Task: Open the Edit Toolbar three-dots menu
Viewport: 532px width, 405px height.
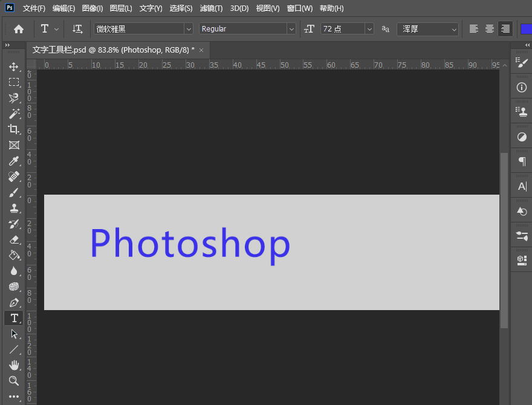Action: (x=13, y=396)
